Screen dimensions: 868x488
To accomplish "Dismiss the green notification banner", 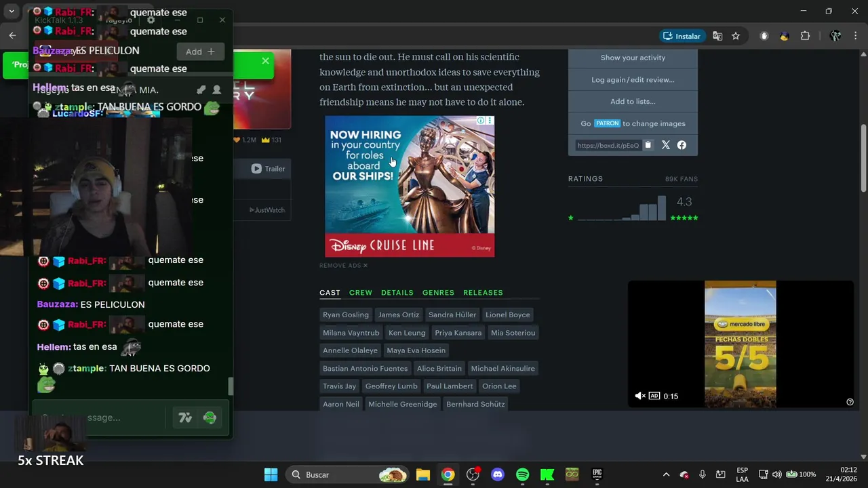I will tap(265, 61).
